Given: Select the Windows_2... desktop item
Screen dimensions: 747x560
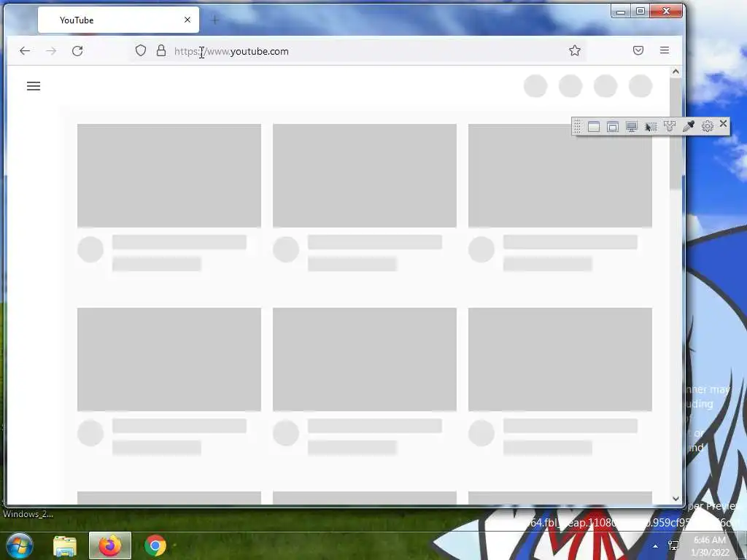Looking at the screenshot, I should (28, 514).
